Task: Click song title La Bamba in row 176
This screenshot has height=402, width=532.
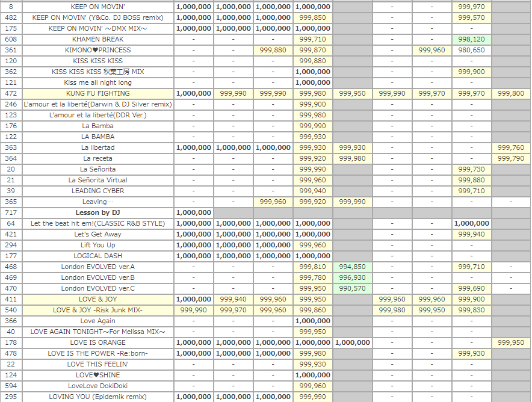Action: (97, 126)
